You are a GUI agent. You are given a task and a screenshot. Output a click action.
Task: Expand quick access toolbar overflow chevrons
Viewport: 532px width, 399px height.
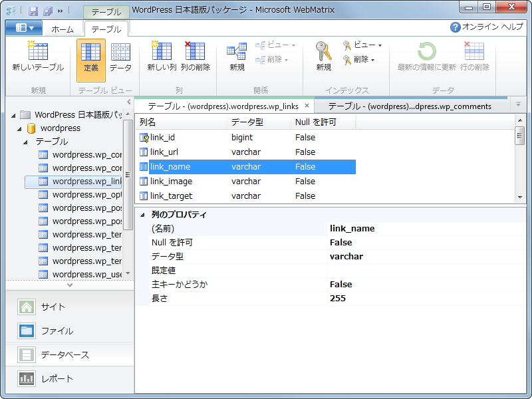click(61, 11)
